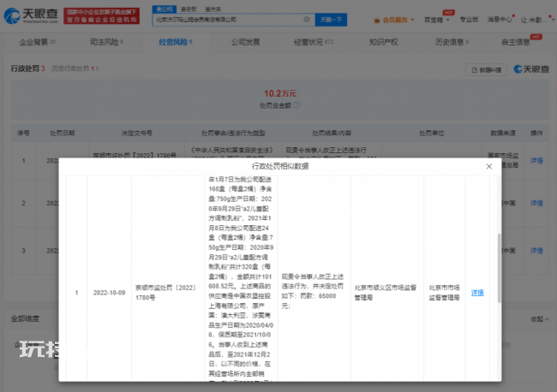Open 消息中心 message center
The width and height of the screenshot is (557, 392).
tap(500, 20)
